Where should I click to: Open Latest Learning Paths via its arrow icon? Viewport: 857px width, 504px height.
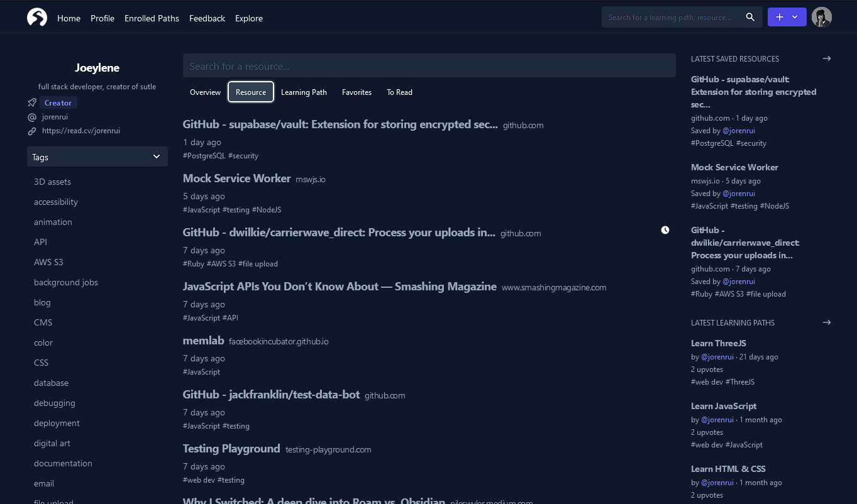(x=826, y=322)
